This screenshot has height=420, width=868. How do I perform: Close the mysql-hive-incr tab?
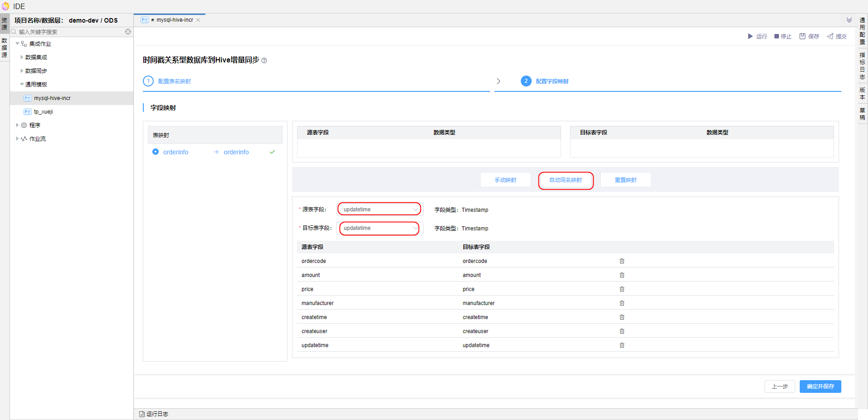[198, 20]
